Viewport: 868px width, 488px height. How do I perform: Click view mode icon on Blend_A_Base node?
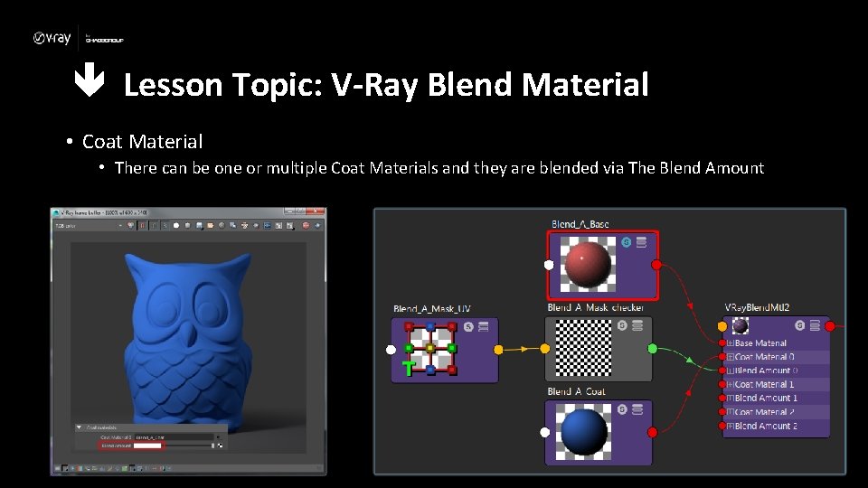pyautogui.click(x=642, y=242)
